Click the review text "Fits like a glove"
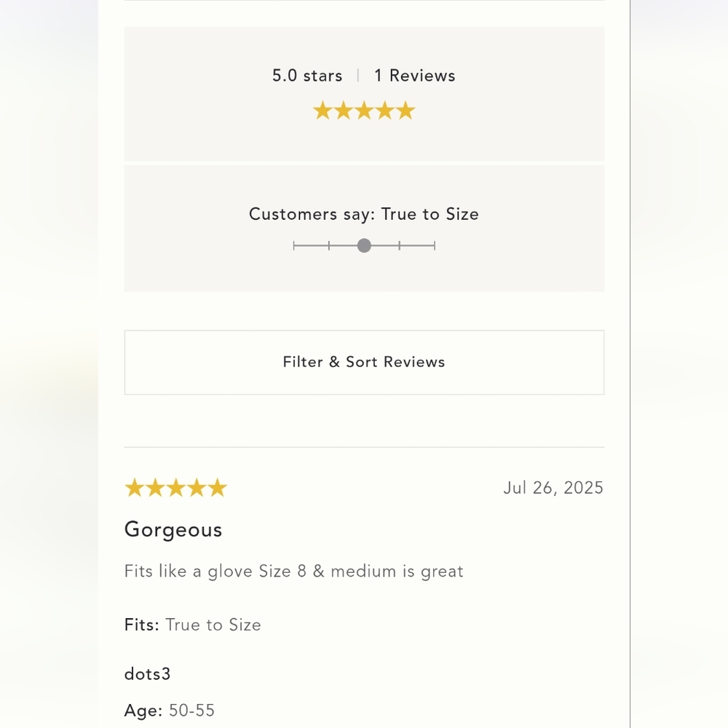Image resolution: width=728 pixels, height=728 pixels. click(293, 571)
